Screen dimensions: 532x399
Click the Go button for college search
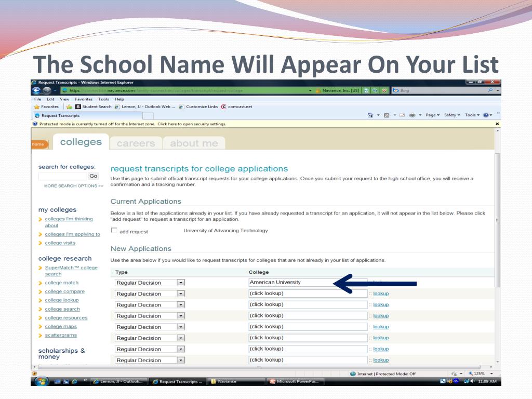[94, 176]
